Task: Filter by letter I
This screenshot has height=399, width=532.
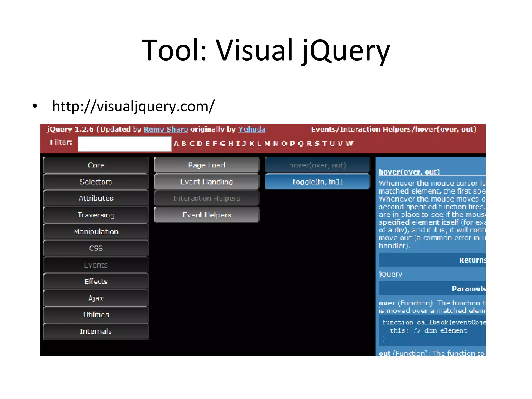Action: pyautogui.click(x=238, y=144)
